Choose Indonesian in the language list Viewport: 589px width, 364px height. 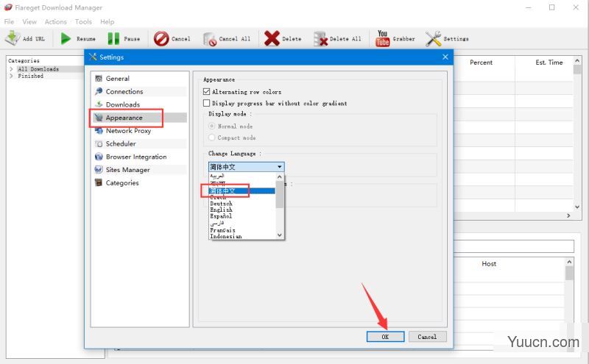click(x=226, y=236)
